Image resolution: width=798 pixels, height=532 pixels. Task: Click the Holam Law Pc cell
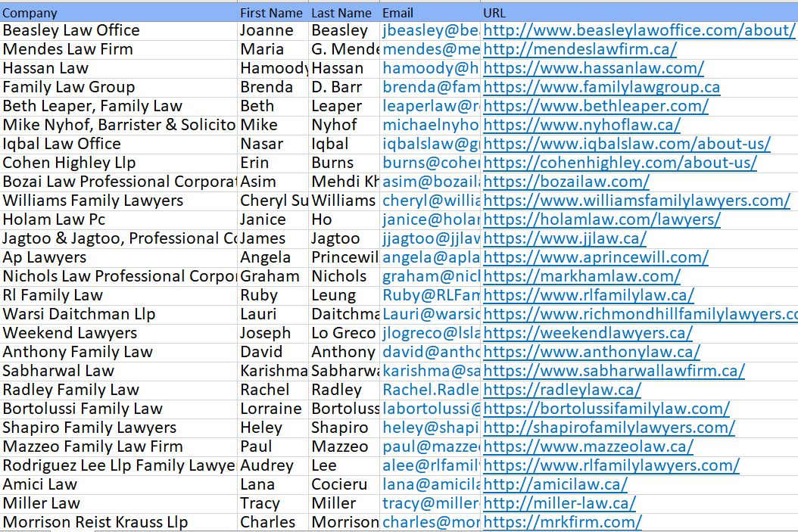tap(119, 219)
